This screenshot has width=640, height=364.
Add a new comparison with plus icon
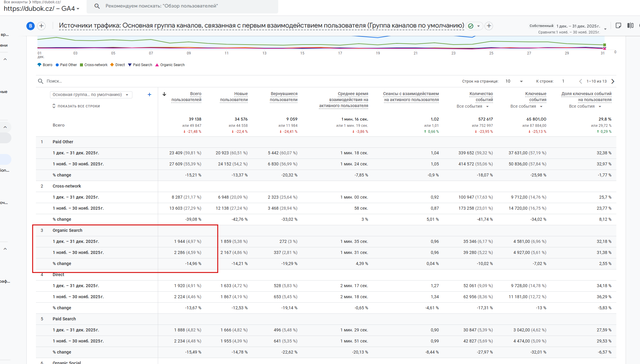[42, 26]
